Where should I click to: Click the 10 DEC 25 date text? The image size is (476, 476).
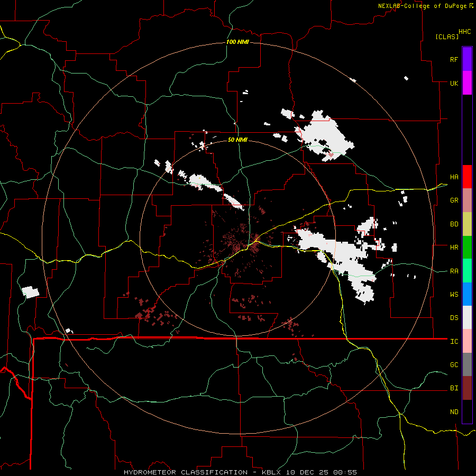[307, 472]
